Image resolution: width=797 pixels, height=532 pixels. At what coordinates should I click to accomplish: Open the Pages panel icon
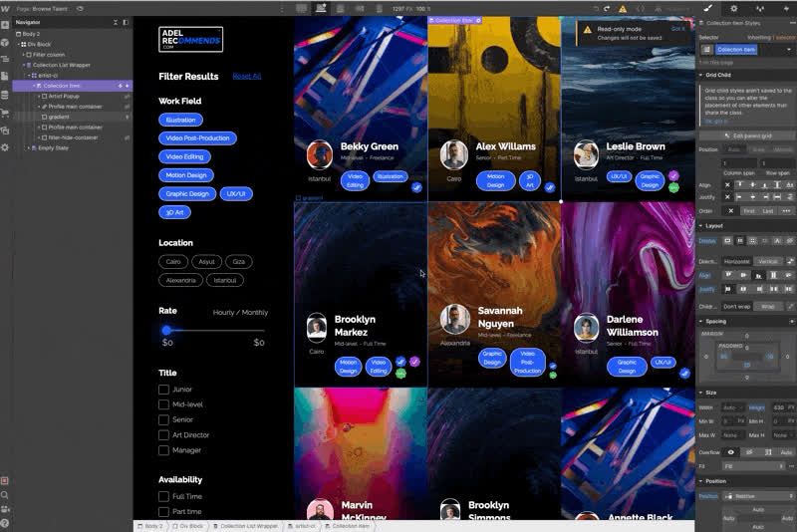pyautogui.click(x=6, y=76)
